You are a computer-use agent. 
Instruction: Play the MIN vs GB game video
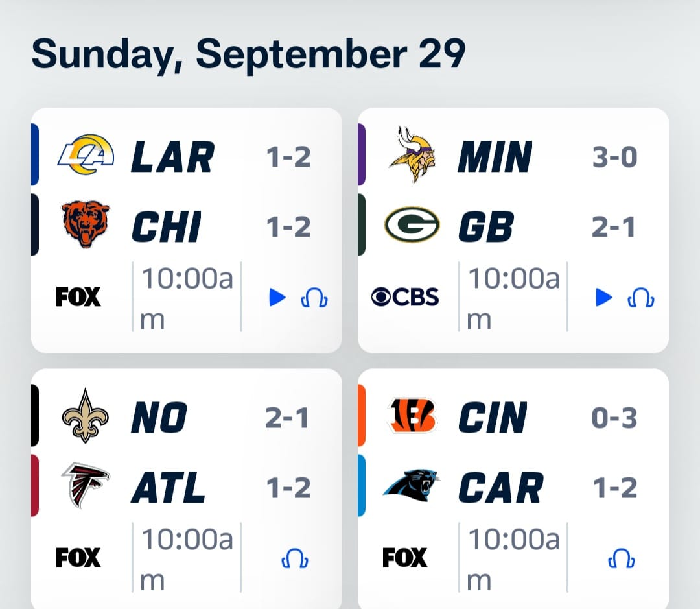[604, 298]
